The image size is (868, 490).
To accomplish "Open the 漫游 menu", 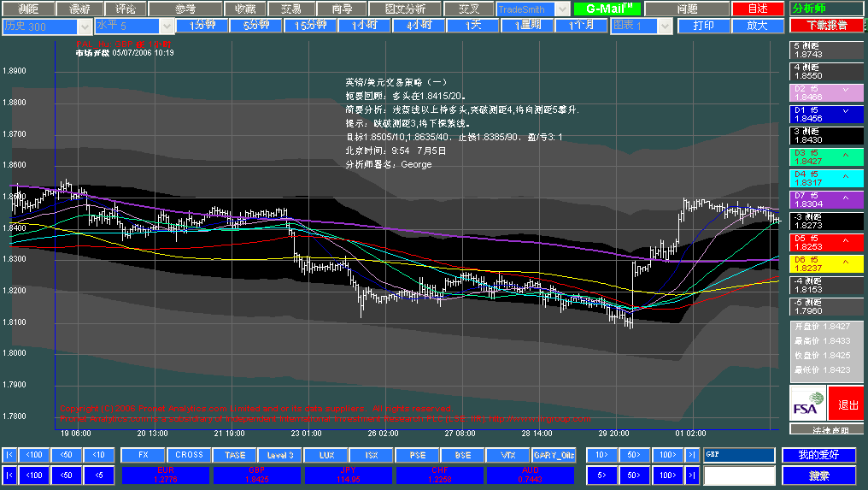I will [79, 9].
